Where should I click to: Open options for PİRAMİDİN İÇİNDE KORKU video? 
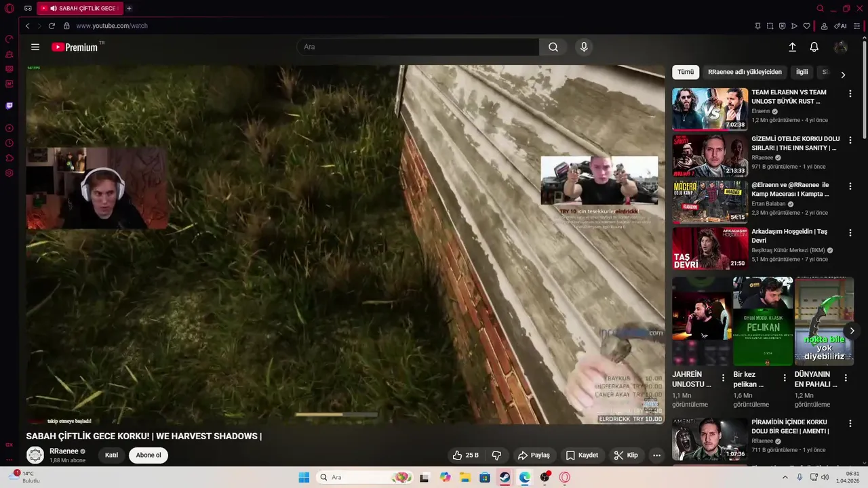850,424
